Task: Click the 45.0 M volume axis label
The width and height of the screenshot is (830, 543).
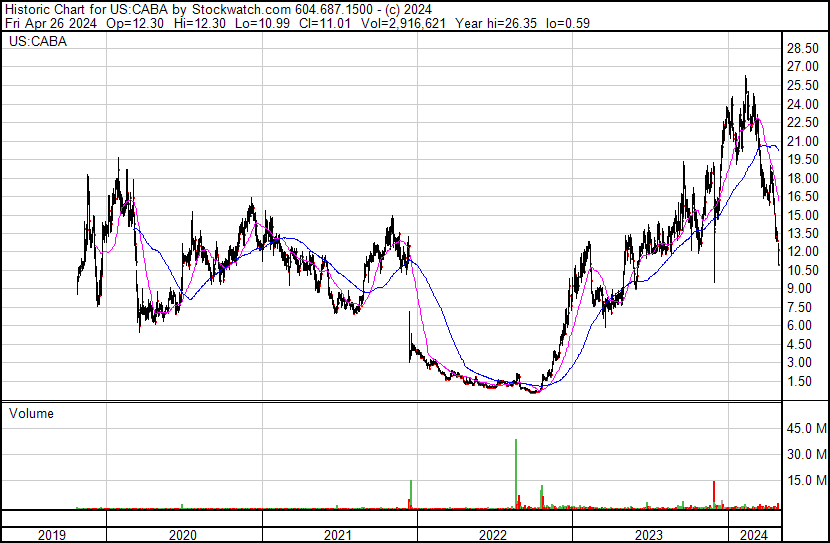Action: (x=805, y=429)
